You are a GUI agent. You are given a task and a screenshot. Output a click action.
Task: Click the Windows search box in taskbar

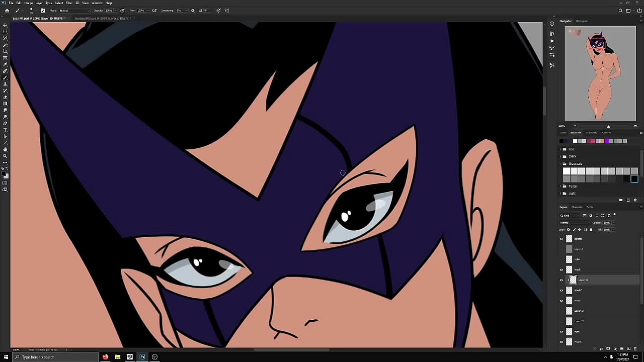pyautogui.click(x=38, y=357)
